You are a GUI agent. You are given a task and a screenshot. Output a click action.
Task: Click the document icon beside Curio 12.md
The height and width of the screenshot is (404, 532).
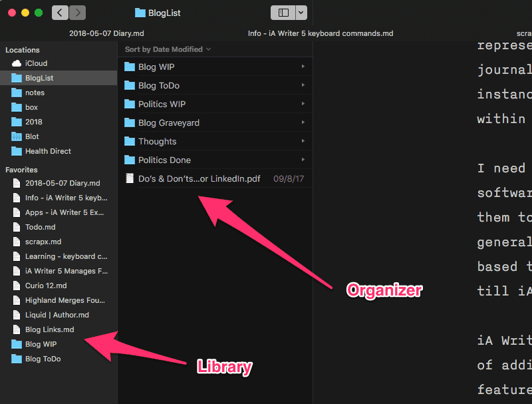click(17, 286)
